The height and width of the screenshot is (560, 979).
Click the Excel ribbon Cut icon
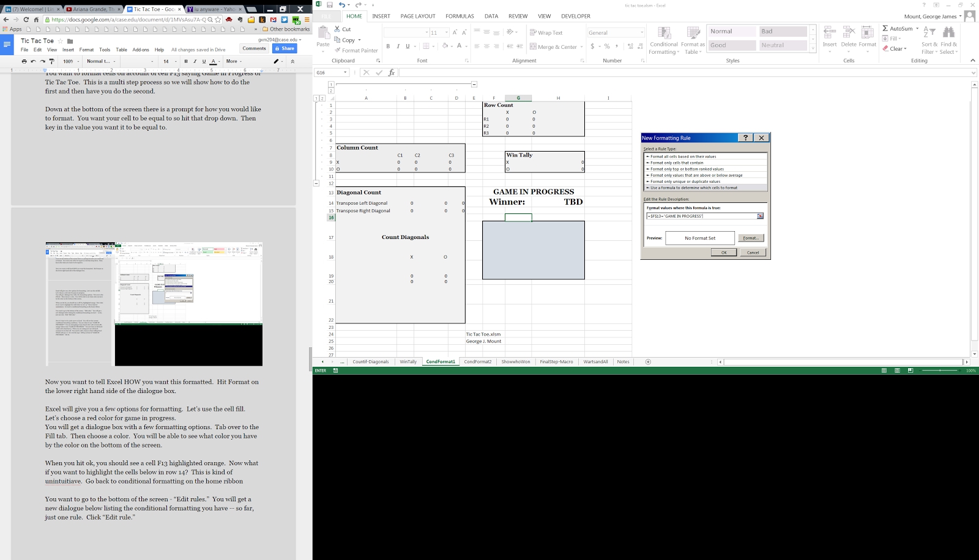(x=338, y=29)
